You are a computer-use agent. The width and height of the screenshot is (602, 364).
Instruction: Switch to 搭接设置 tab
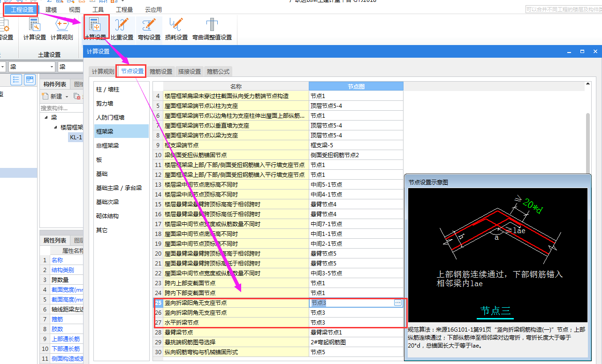click(x=190, y=72)
